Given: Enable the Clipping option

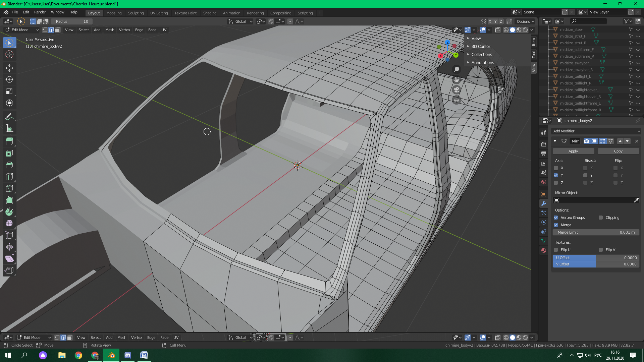Looking at the screenshot, I should click(x=601, y=218).
